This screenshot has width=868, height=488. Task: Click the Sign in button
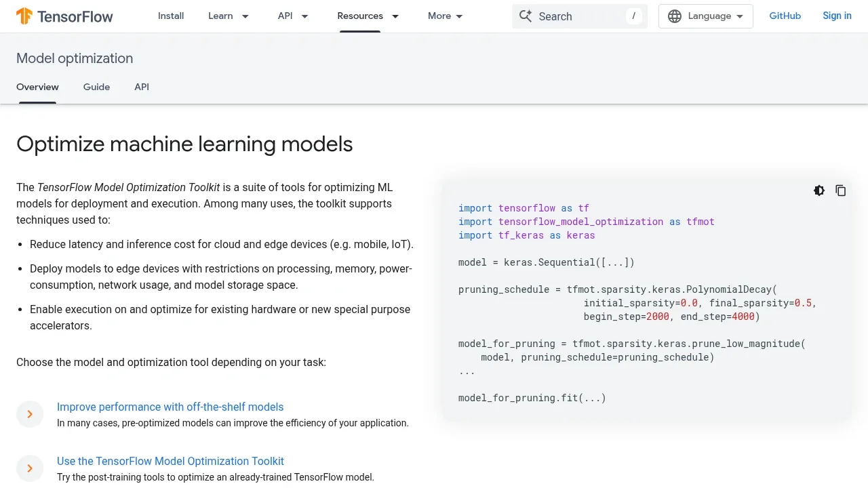pos(837,16)
